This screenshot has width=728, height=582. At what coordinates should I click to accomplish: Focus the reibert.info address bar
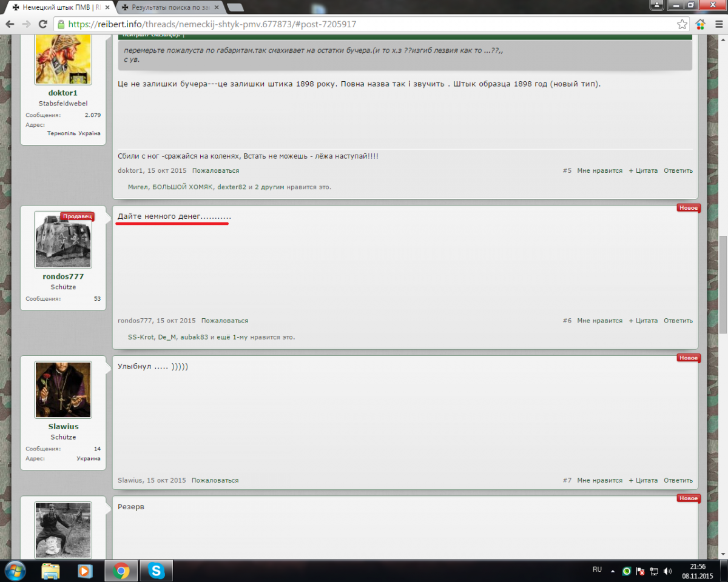(364, 24)
